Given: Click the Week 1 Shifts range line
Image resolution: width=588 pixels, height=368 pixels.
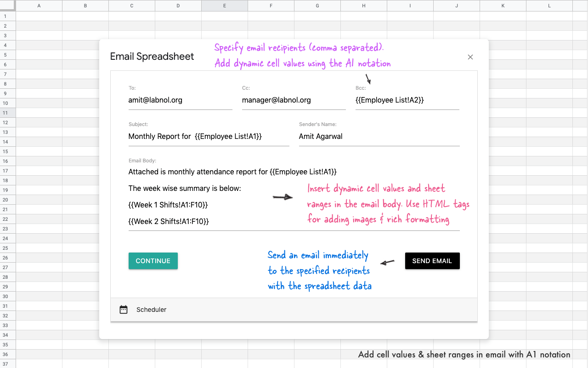Looking at the screenshot, I should 168,205.
